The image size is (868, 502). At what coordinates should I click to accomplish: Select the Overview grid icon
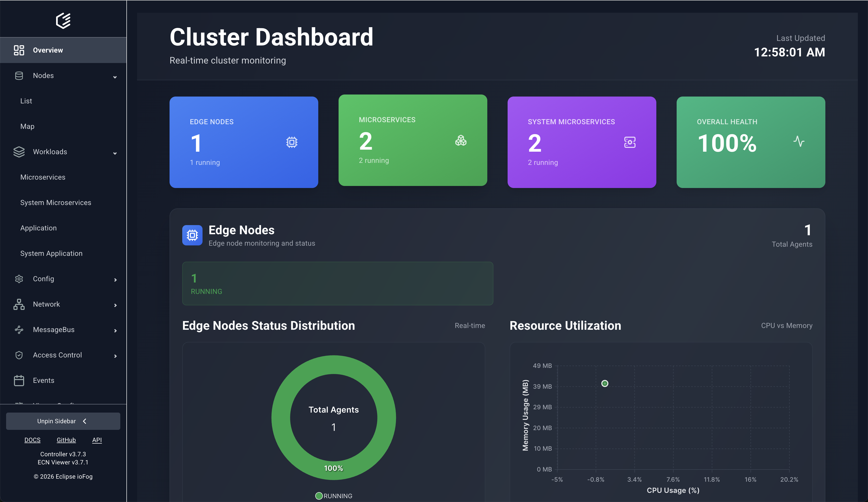click(x=19, y=50)
